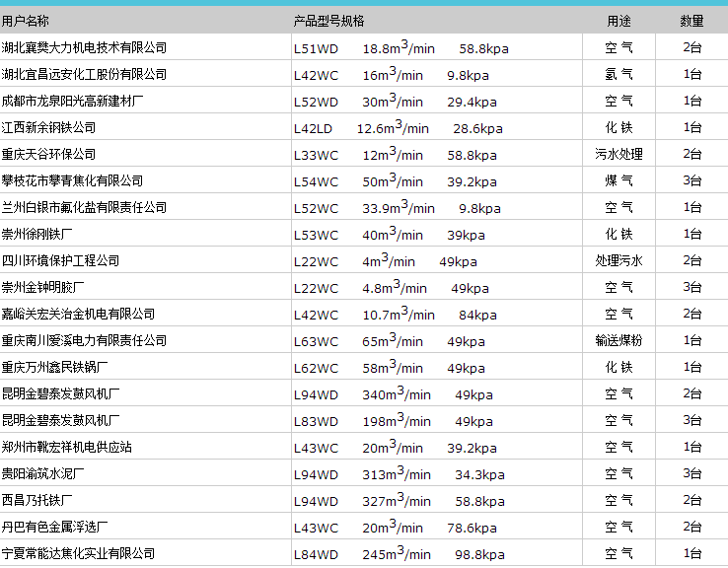Click the 数量 column header
The image size is (728, 568).
tap(692, 21)
